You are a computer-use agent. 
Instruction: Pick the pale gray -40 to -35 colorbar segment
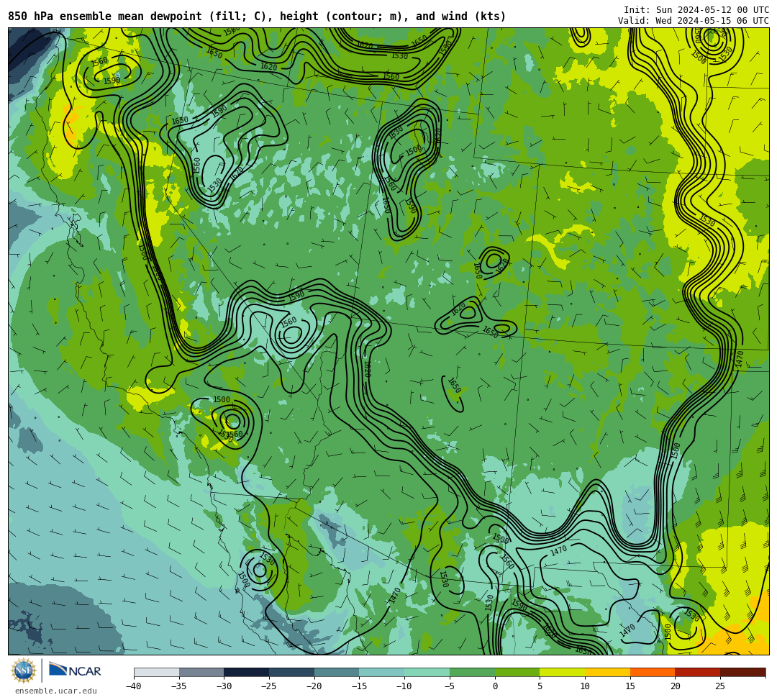157,672
